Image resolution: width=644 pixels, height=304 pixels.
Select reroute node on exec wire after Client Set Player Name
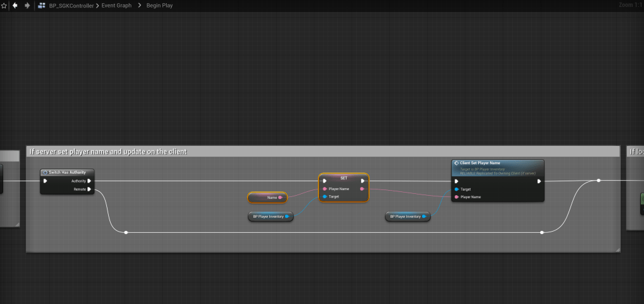pyautogui.click(x=599, y=181)
